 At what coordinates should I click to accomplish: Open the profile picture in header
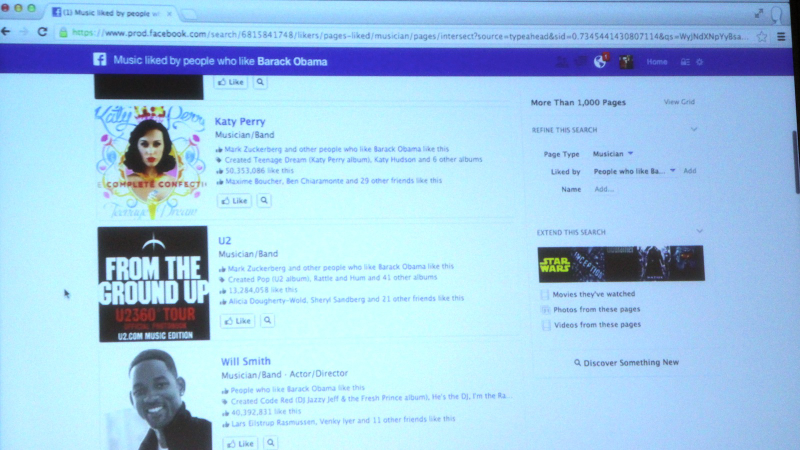626,62
